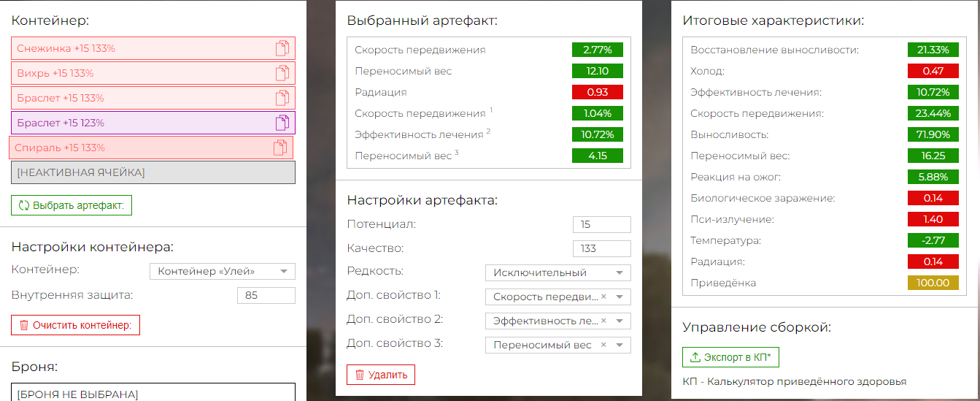Focus the Качество input field
Viewport: 980px width, 401px height.
pyautogui.click(x=602, y=248)
